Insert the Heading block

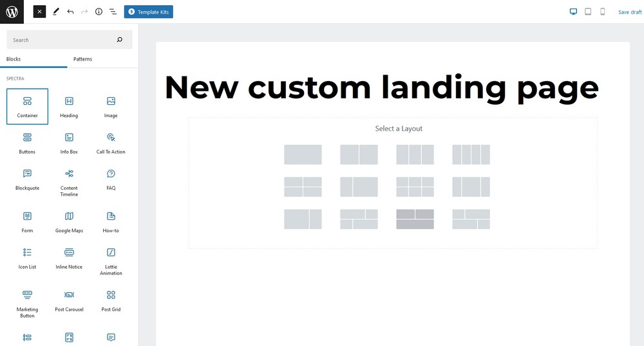(x=69, y=107)
